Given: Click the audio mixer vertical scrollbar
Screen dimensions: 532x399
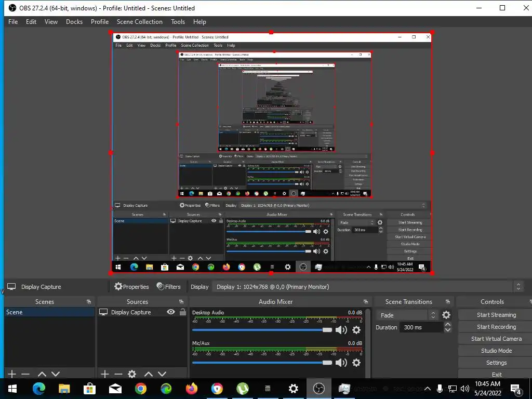Looking at the screenshot, I should 368,343.
